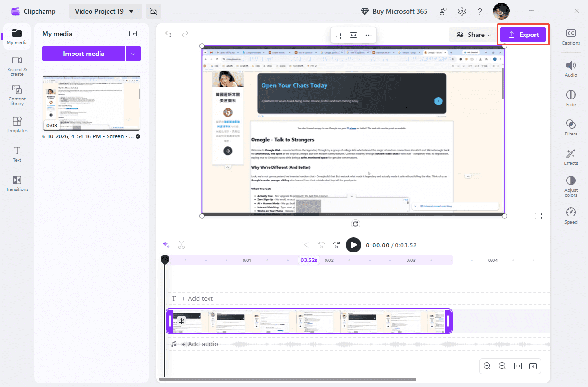Click the horizontal timeline scrollbar

point(288,379)
